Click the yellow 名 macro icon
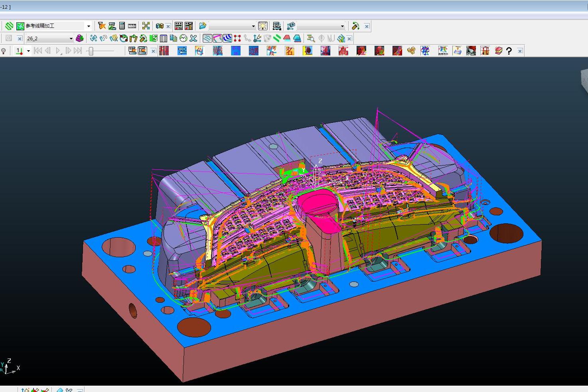 290,51
